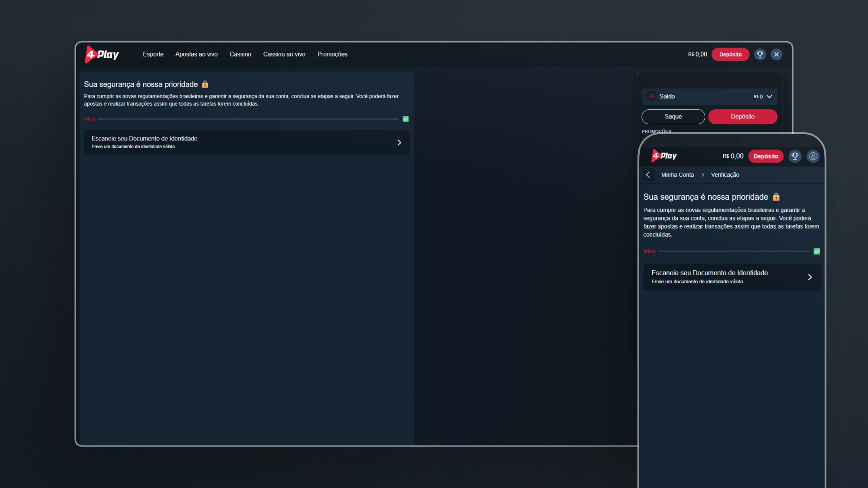This screenshot has height=488, width=868.
Task: Open the Promoções menu item
Action: coord(332,54)
